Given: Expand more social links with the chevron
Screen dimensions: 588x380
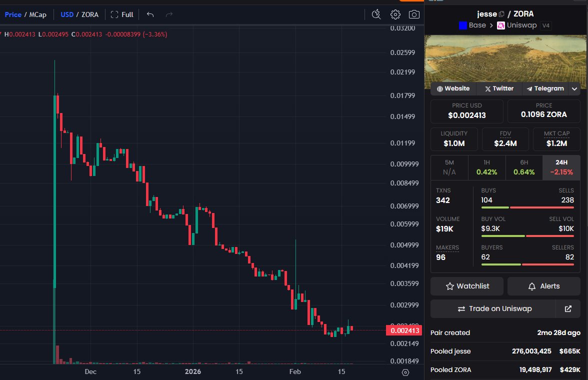Looking at the screenshot, I should click(x=574, y=88).
